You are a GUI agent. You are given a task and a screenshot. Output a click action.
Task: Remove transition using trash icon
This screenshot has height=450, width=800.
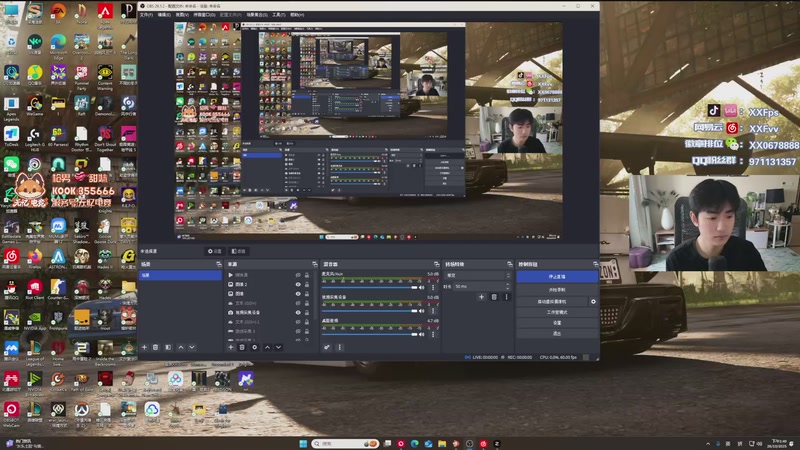[494, 296]
